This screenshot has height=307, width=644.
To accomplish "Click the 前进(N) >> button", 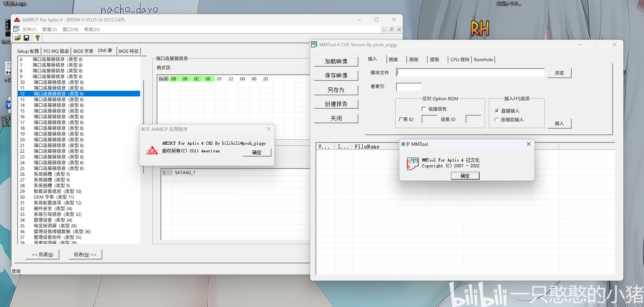I will 85,255.
